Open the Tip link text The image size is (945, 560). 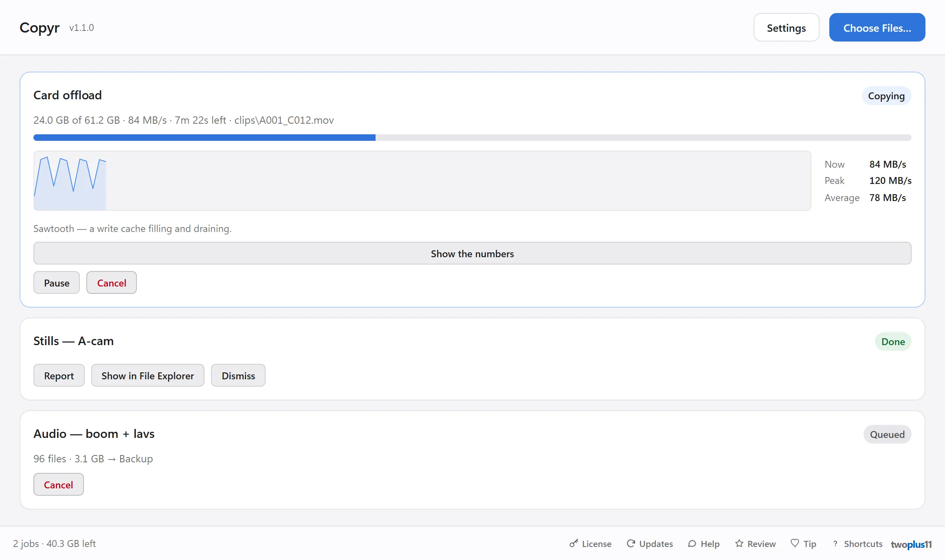click(x=810, y=544)
